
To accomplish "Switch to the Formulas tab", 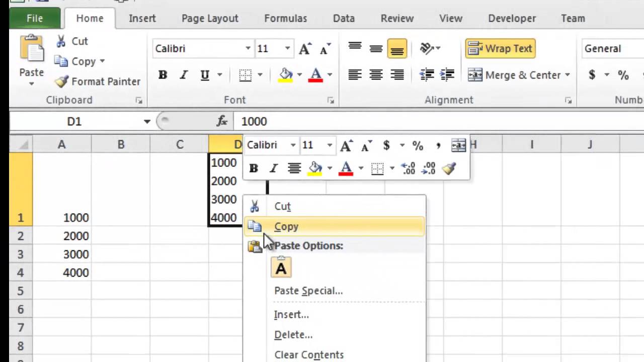I will tap(285, 18).
